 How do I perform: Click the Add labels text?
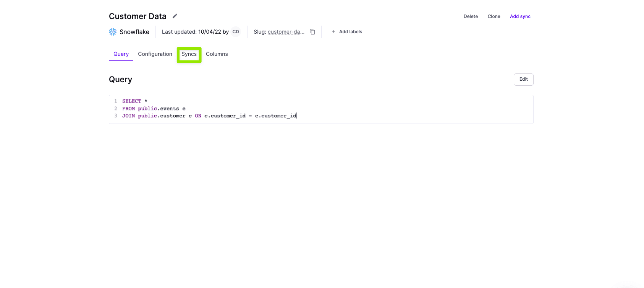pos(350,32)
